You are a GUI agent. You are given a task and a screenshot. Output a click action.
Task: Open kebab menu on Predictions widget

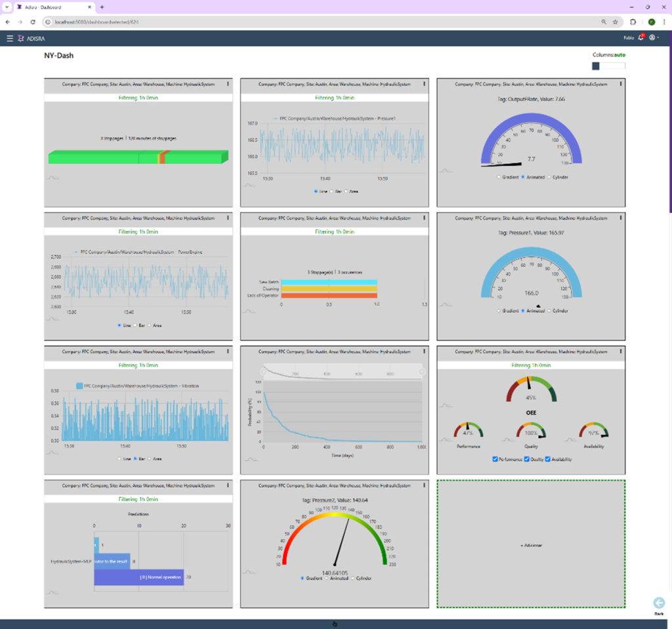(228, 485)
